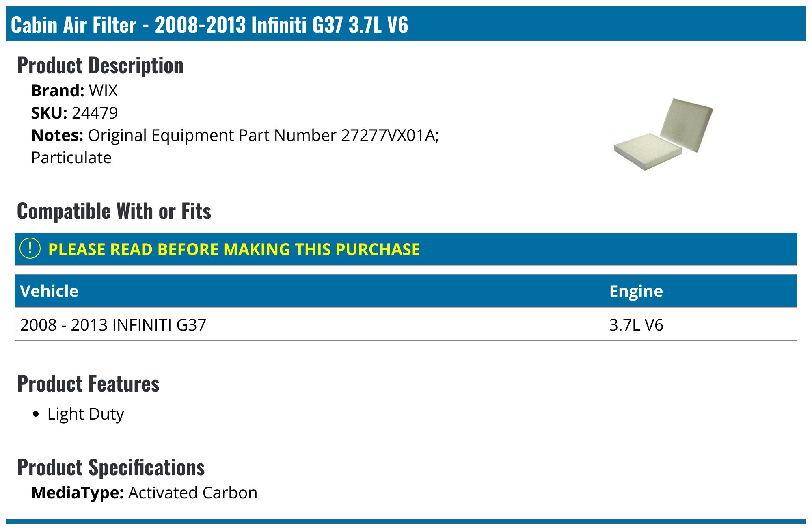The width and height of the screenshot is (812, 530).
Task: Click the SKU number 24479
Action: coord(95,113)
